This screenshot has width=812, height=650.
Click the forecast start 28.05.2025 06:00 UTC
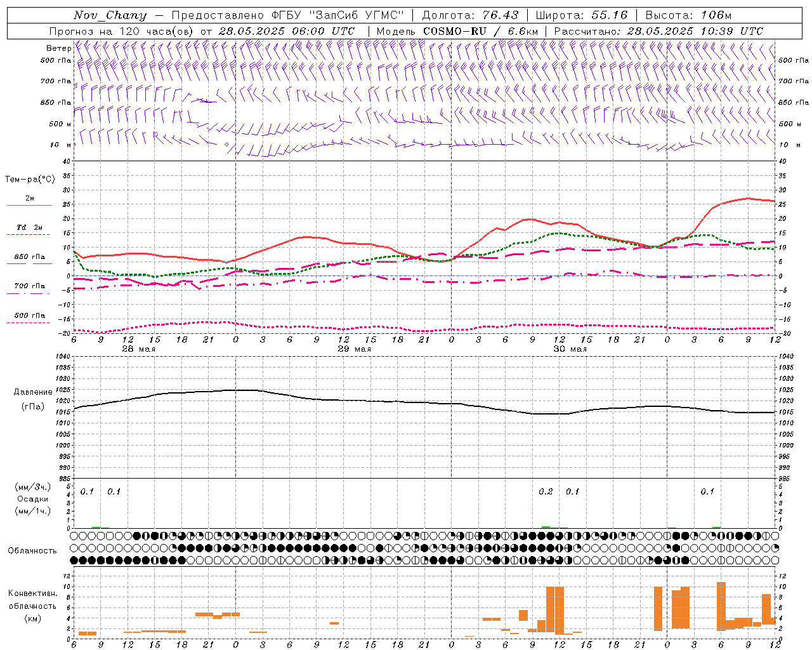pyautogui.click(x=287, y=31)
